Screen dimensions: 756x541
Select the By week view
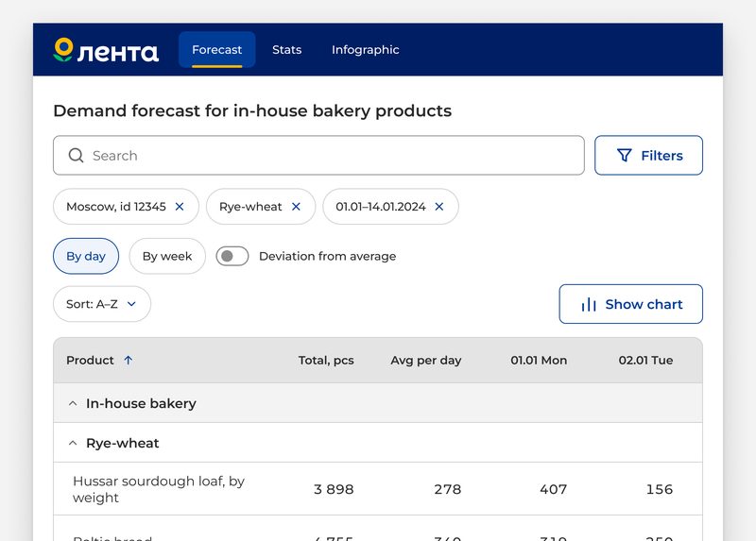point(167,256)
